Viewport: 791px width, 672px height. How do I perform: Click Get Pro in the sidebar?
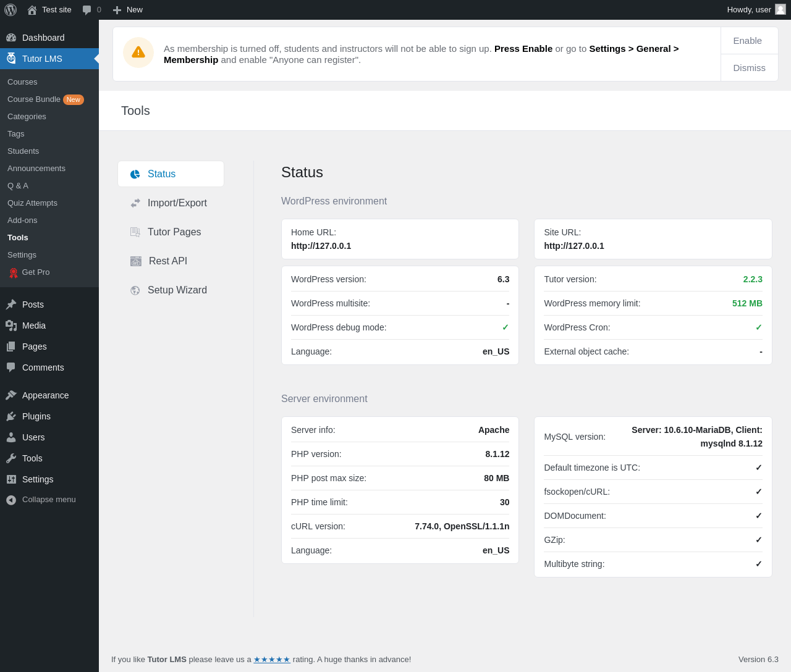[35, 272]
